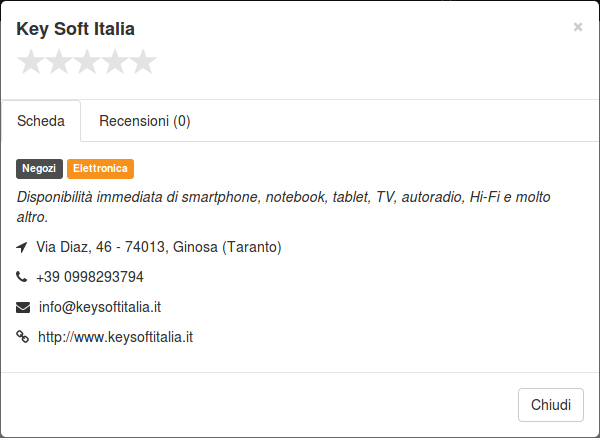Click the Chiudi button
This screenshot has height=438, width=600.
[x=551, y=405]
